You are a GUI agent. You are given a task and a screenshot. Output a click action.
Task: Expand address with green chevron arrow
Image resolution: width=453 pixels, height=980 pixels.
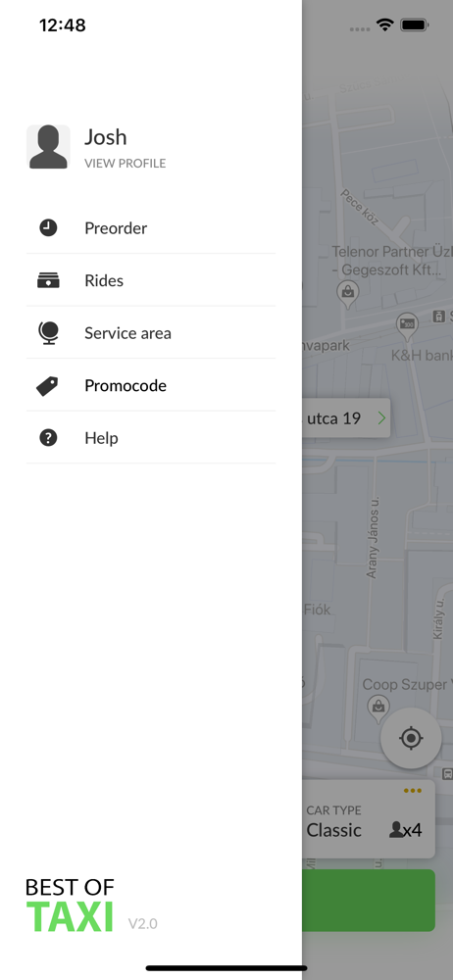381,418
